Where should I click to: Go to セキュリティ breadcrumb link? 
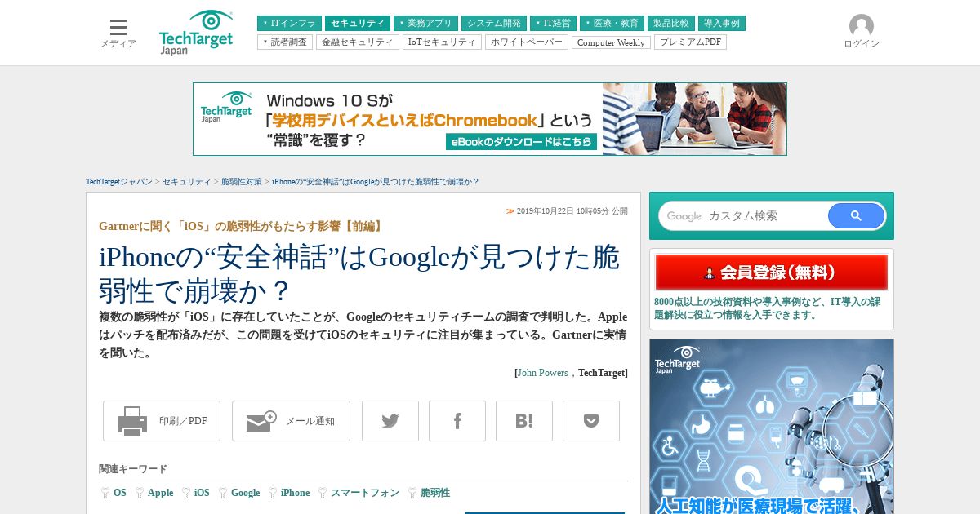(186, 182)
